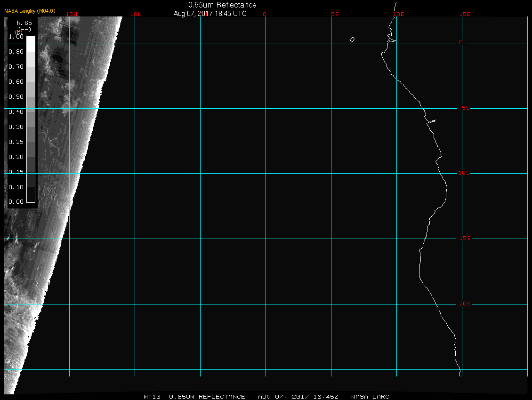Click the 15S latitude label
Screen dimensions: 532x400
pyautogui.click(x=464, y=239)
